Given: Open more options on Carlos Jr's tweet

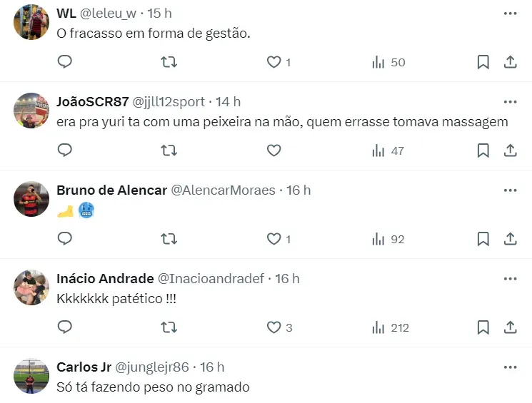Looking at the screenshot, I should tap(510, 367).
